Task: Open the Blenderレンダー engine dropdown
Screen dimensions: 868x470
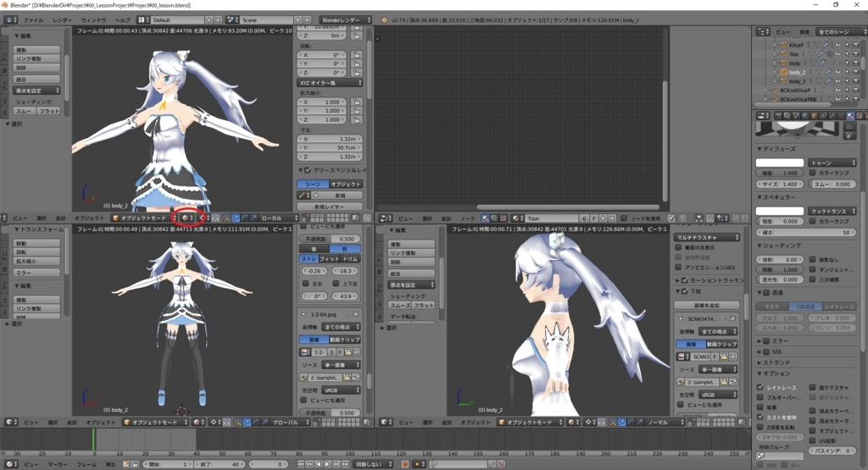Action: pyautogui.click(x=346, y=20)
